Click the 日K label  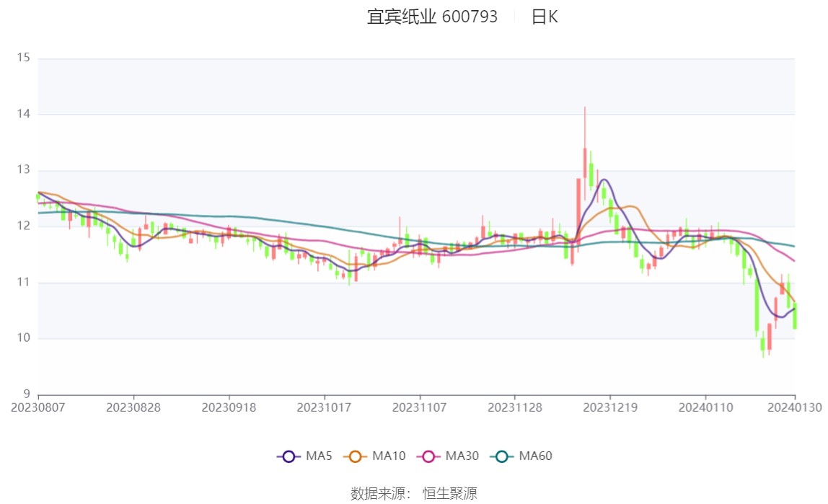pyautogui.click(x=545, y=17)
